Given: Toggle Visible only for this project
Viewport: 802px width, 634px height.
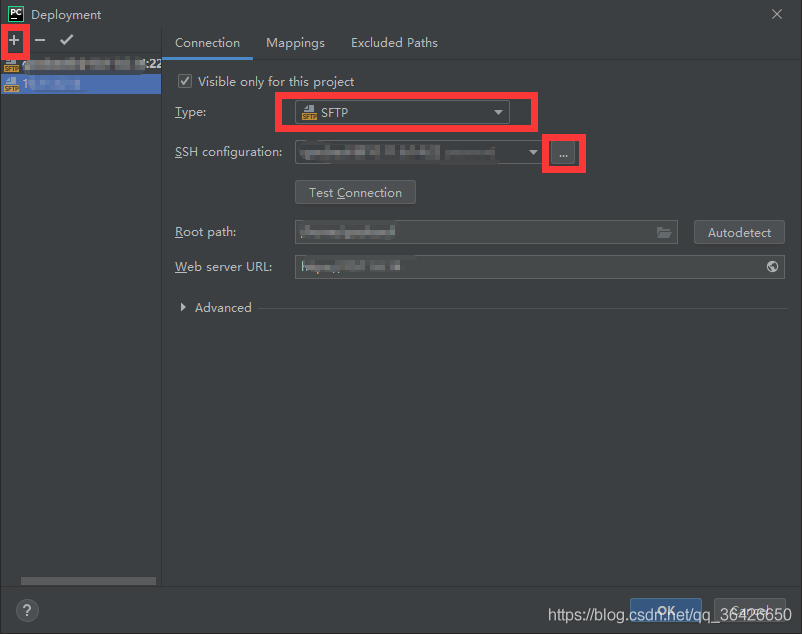Looking at the screenshot, I should click(185, 81).
